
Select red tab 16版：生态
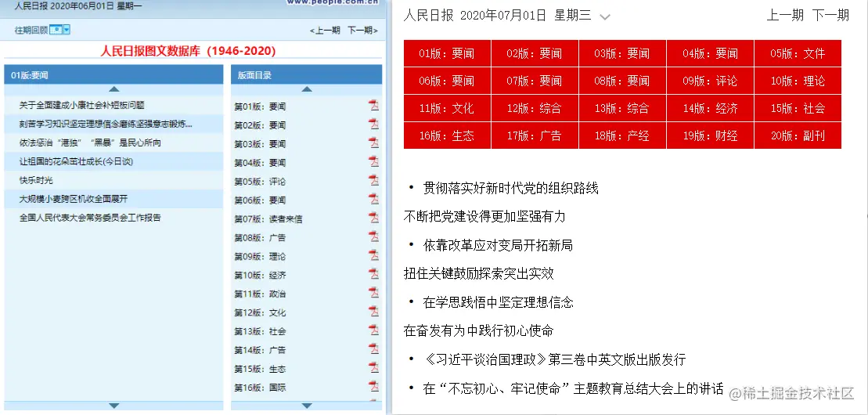point(447,135)
